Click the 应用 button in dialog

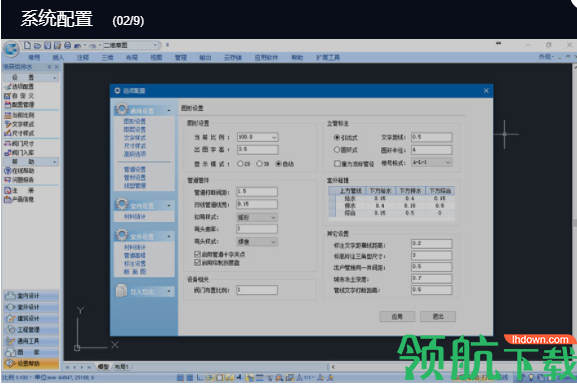(x=397, y=316)
